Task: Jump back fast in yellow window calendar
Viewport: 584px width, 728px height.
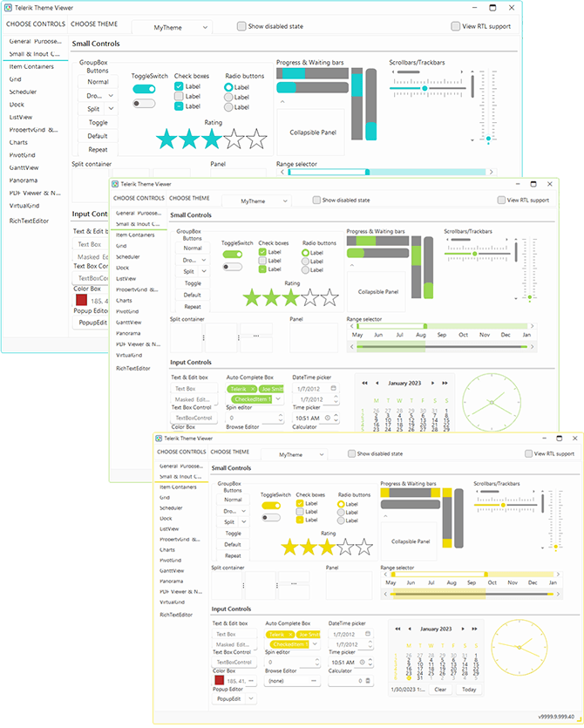Action: (x=397, y=629)
